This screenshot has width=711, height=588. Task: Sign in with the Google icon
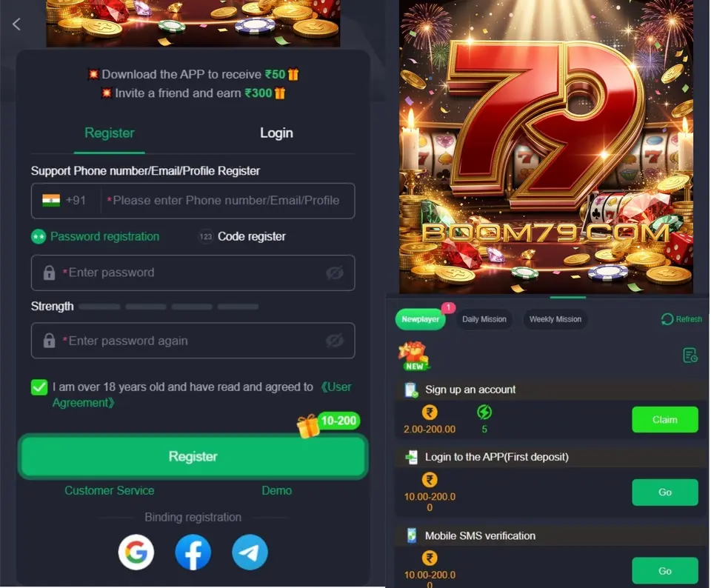pyautogui.click(x=136, y=552)
